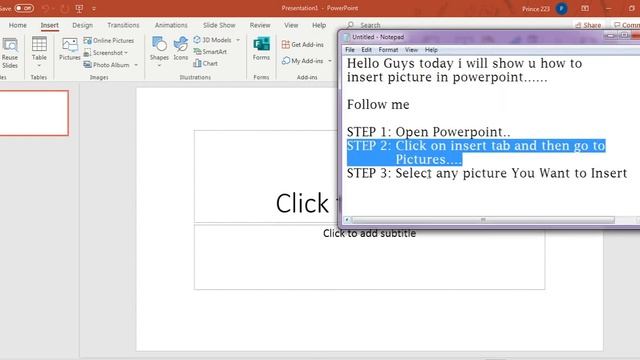
Task: Click Notepad's title bar icon
Action: coord(347,37)
